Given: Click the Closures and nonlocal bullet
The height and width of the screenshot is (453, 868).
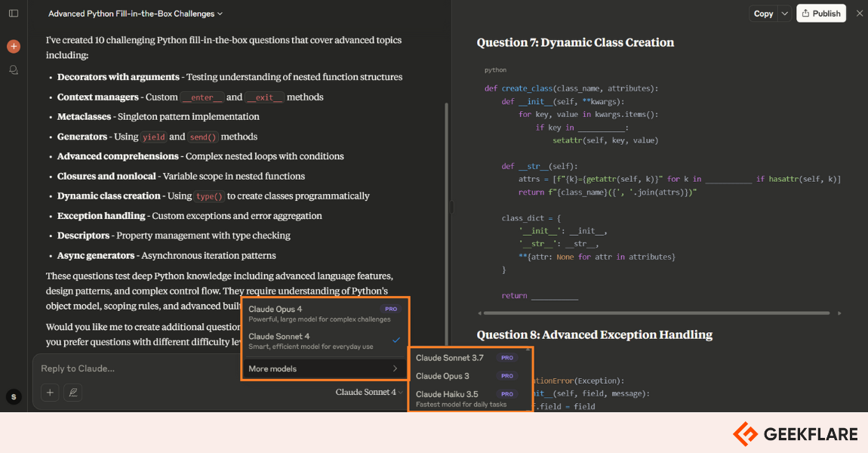Looking at the screenshot, I should pyautogui.click(x=181, y=176).
